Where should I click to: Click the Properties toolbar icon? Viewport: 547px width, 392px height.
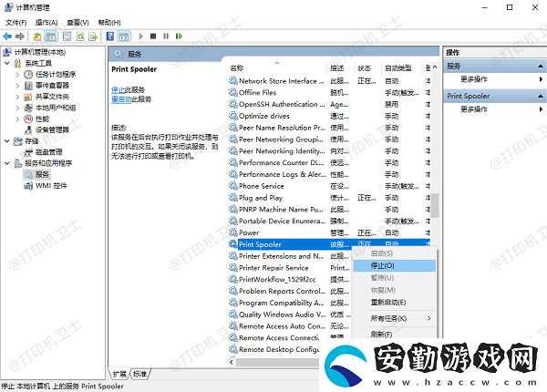(67, 36)
